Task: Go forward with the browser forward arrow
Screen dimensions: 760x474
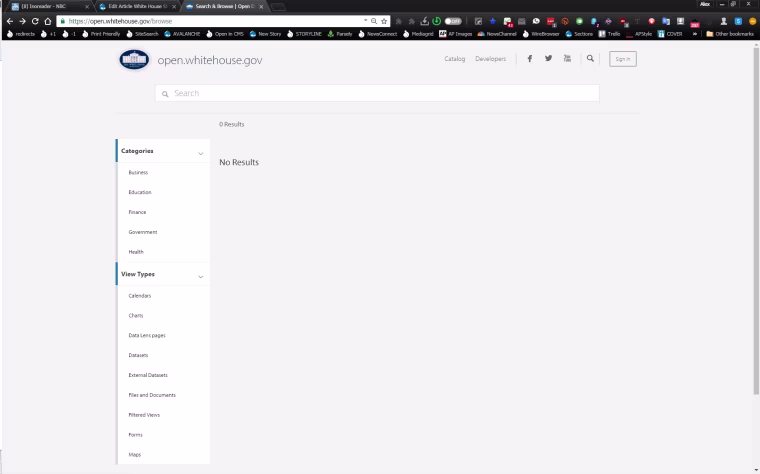Action: click(x=22, y=21)
